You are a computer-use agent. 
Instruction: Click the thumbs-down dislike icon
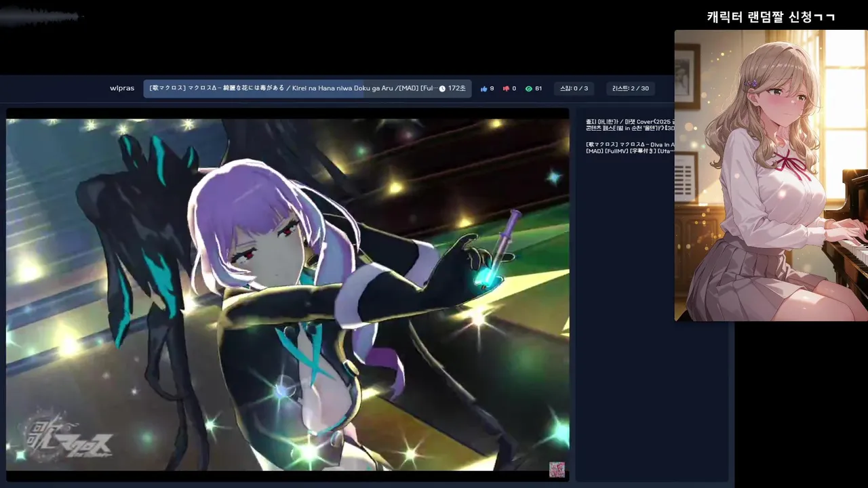pos(506,89)
